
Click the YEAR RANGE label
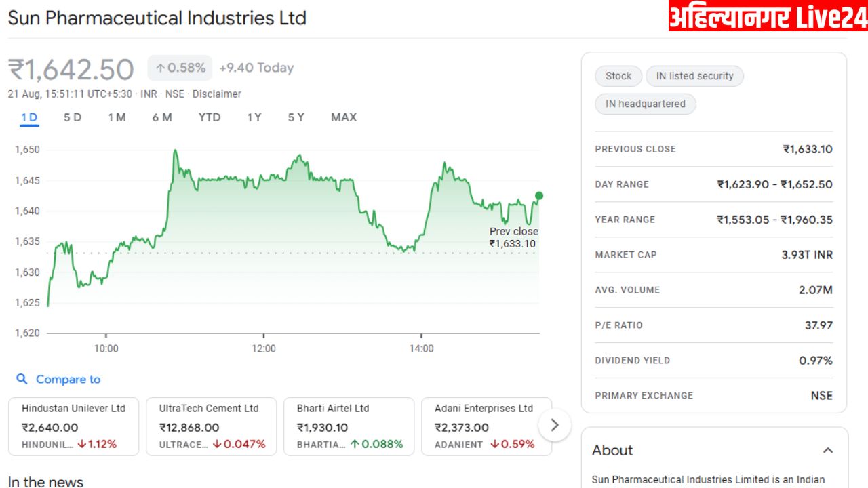(x=625, y=220)
